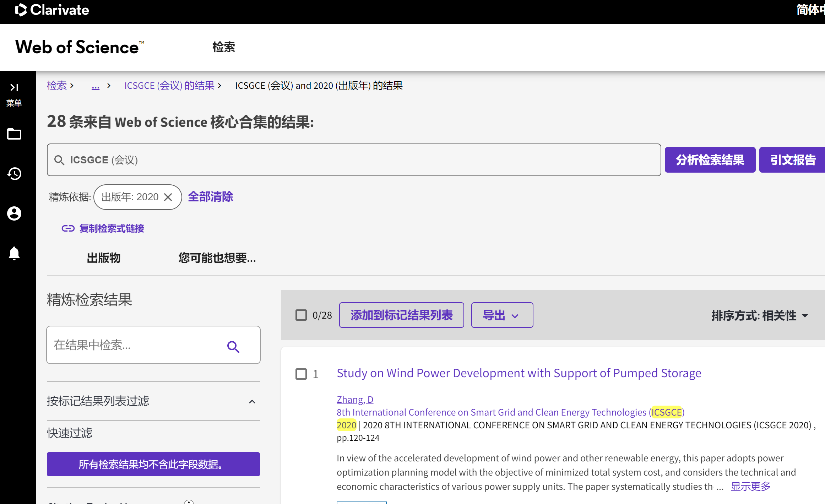Switch to the 出版物 tab
The width and height of the screenshot is (825, 504).
[104, 258]
